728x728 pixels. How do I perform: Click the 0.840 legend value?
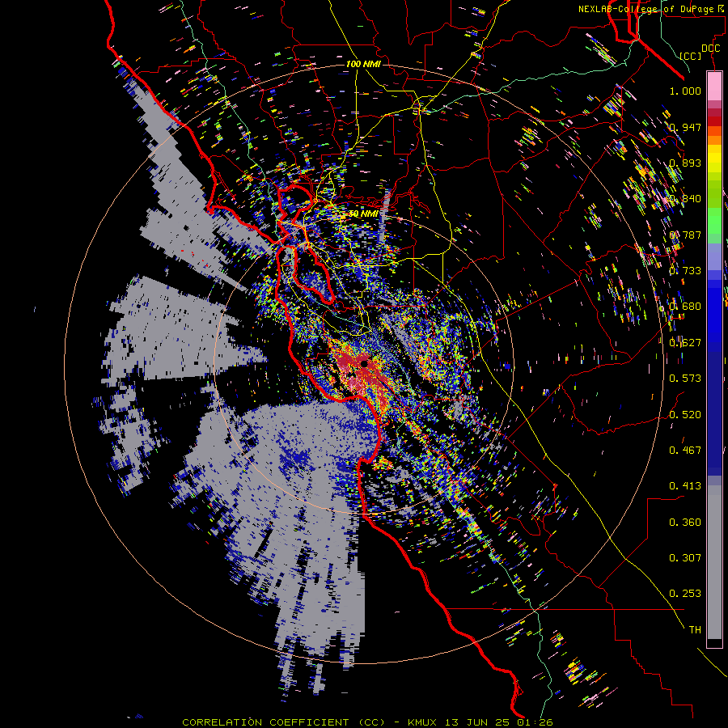pyautogui.click(x=685, y=199)
